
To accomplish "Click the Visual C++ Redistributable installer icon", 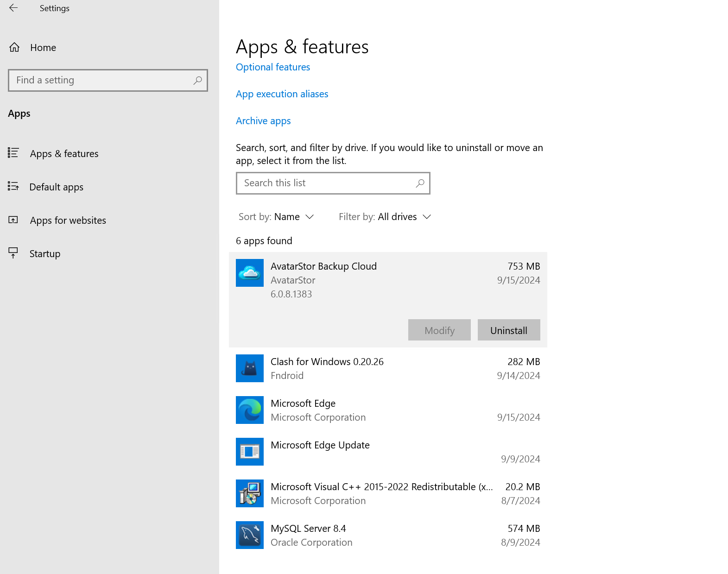I will (x=250, y=493).
